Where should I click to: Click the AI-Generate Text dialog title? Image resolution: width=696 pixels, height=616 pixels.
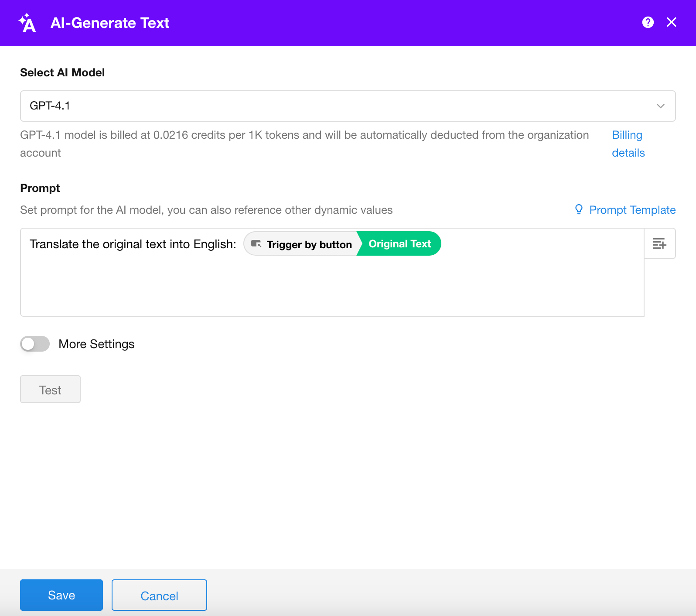(x=110, y=23)
